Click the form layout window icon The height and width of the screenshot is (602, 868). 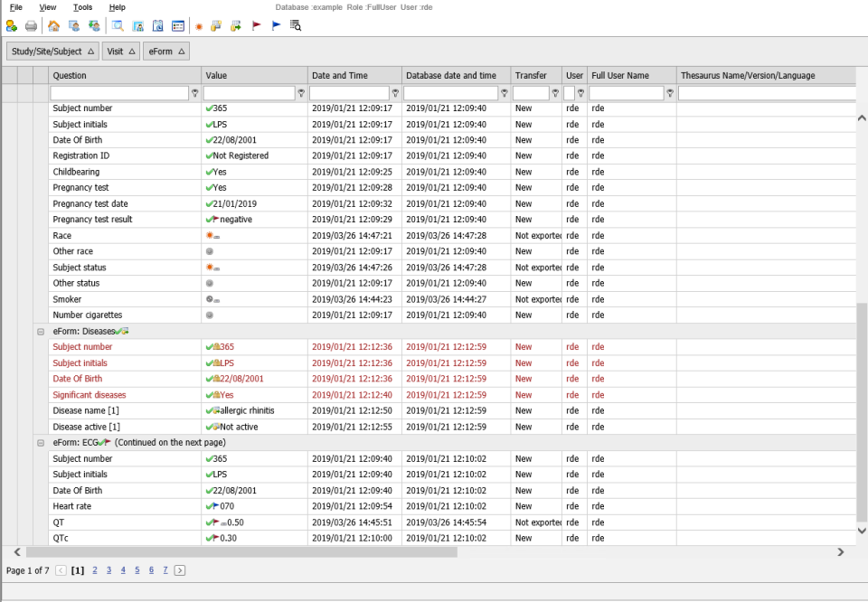point(178,25)
